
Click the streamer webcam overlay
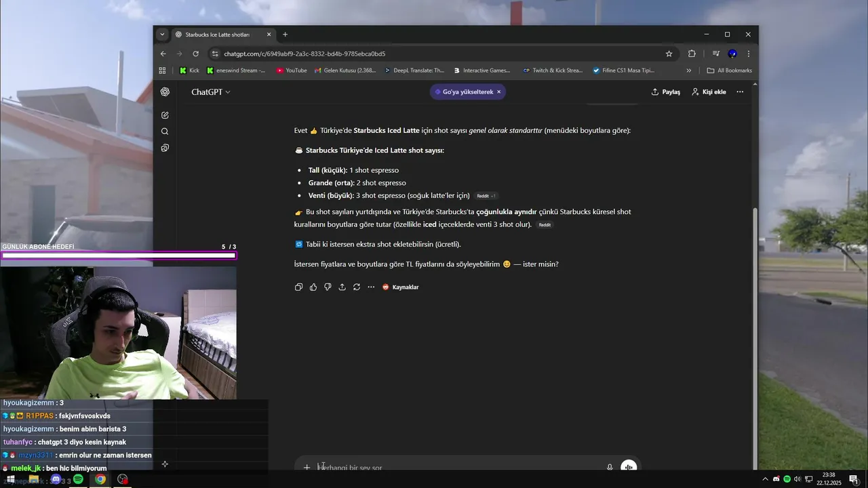pyautogui.click(x=118, y=333)
